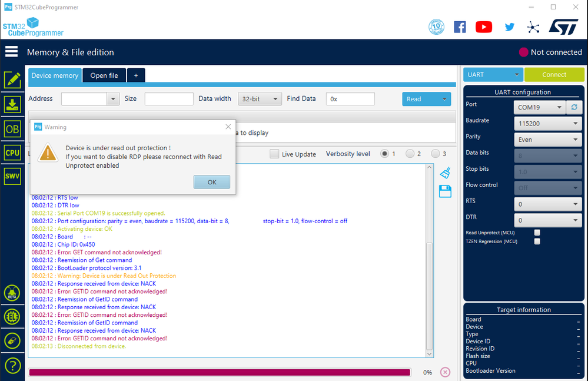Open Erasing & Programming download icon
This screenshot has height=381, width=588.
12,105
